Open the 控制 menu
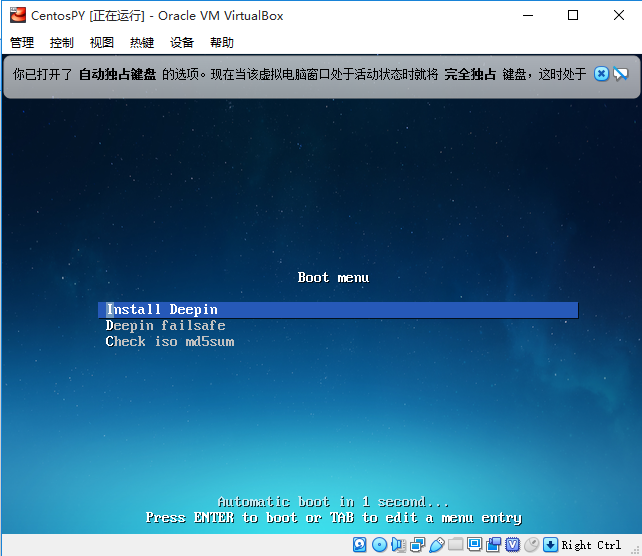Viewport: 642px width, 556px height. click(x=61, y=43)
